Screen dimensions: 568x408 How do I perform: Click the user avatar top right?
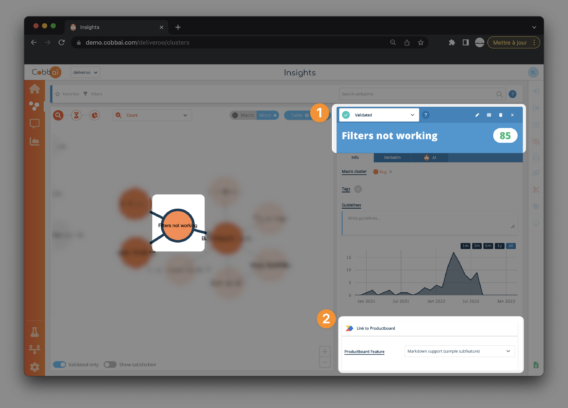(533, 72)
